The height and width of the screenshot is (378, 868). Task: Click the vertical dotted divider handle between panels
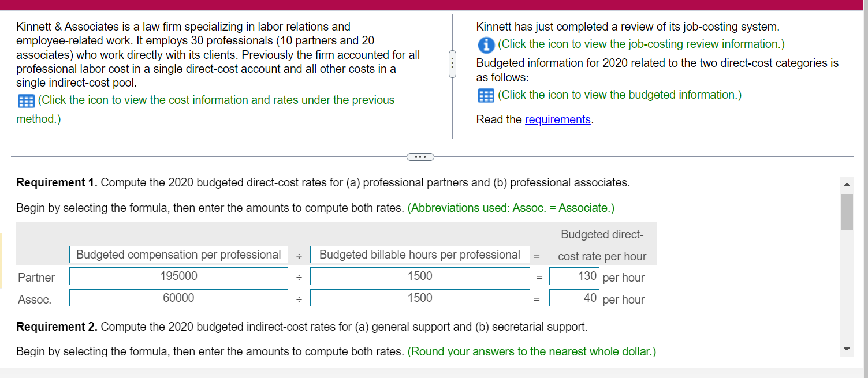tap(452, 63)
